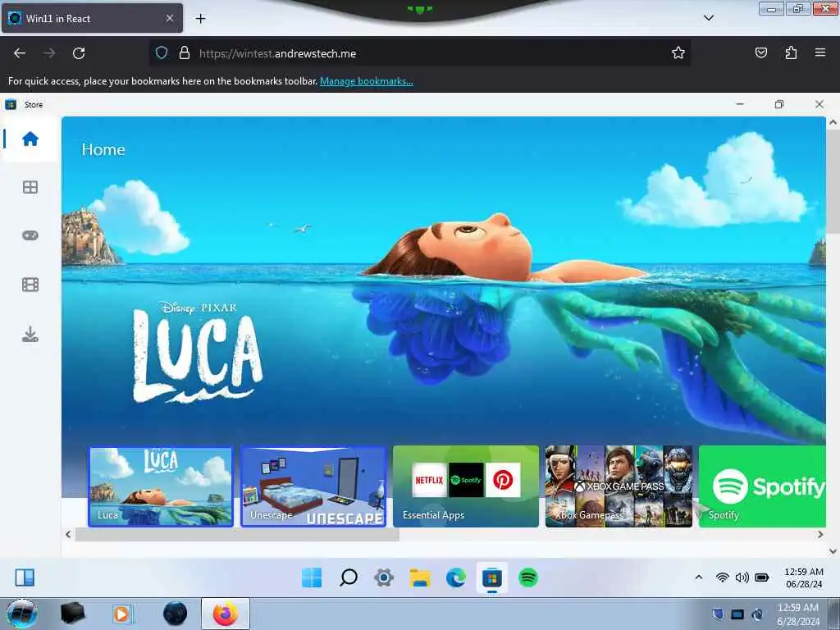840x630 pixels.
Task: Click the tracking protection shield icon
Action: [162, 52]
